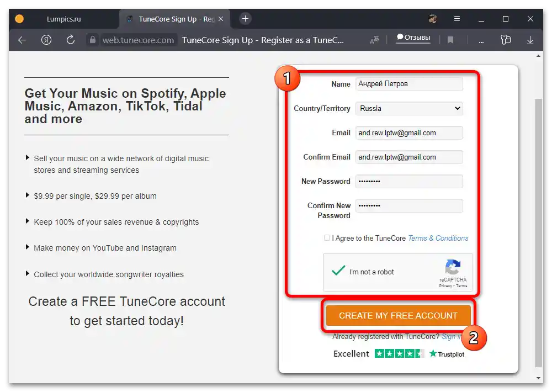Click the Name input field

(x=409, y=84)
